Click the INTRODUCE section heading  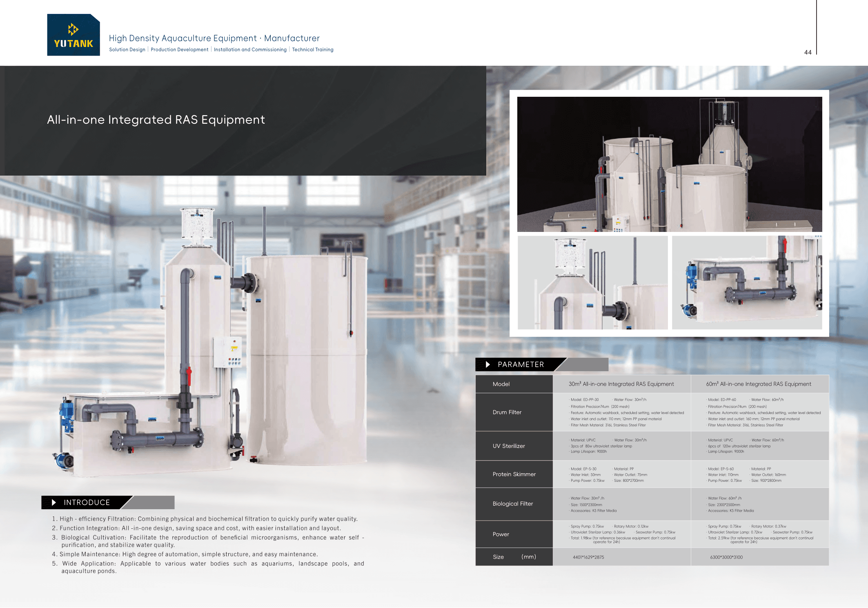pos(87,503)
